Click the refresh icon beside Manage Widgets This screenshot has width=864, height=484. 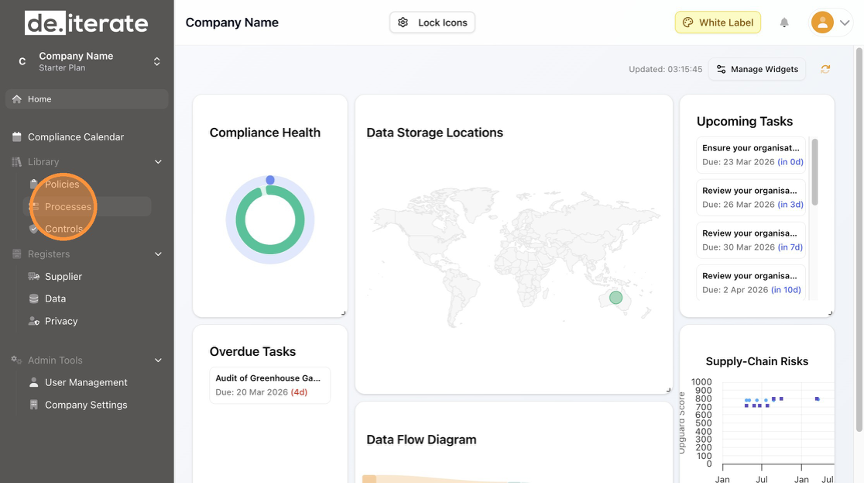point(825,69)
